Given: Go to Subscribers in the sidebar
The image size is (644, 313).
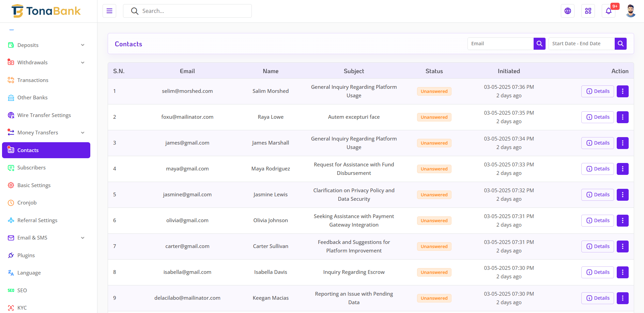Looking at the screenshot, I should point(31,168).
